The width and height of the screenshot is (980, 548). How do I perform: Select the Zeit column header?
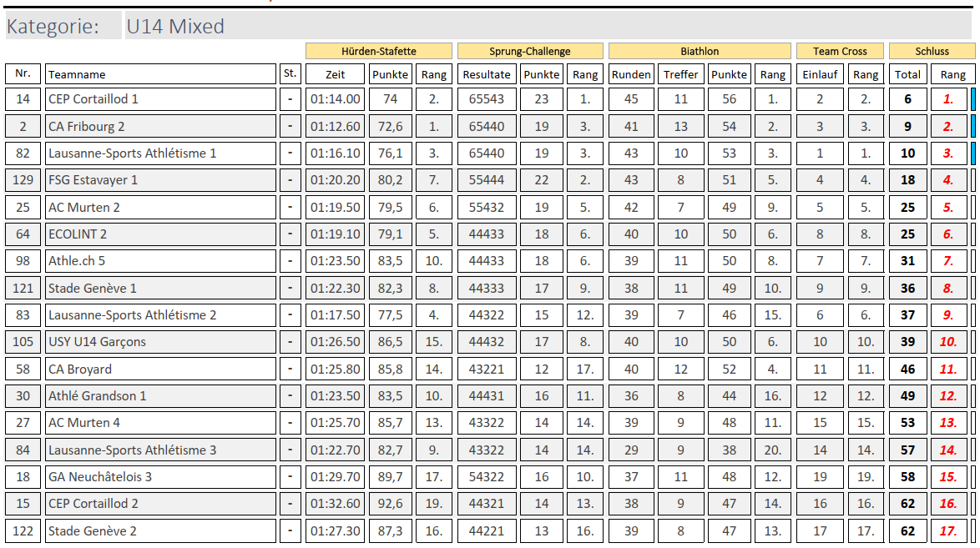pos(336,74)
